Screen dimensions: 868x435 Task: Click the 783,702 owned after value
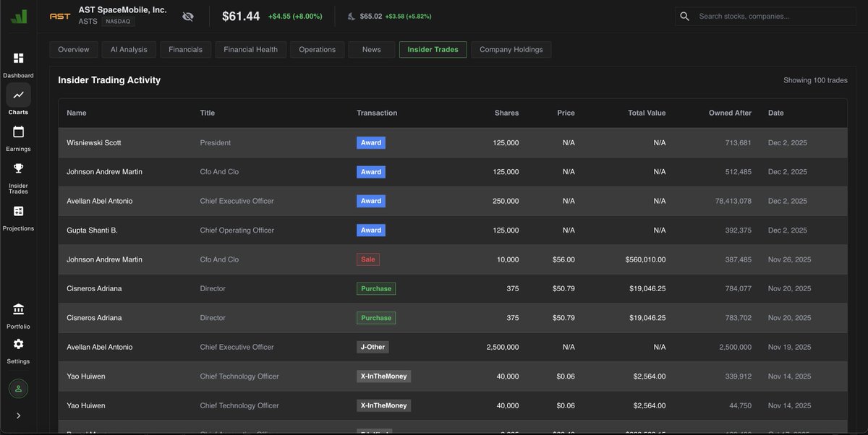[738, 318]
